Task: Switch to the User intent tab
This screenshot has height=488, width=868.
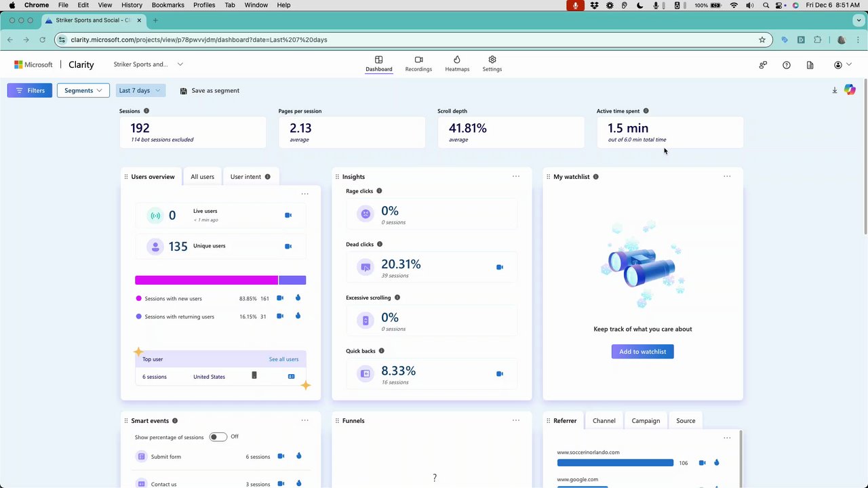Action: click(250, 176)
